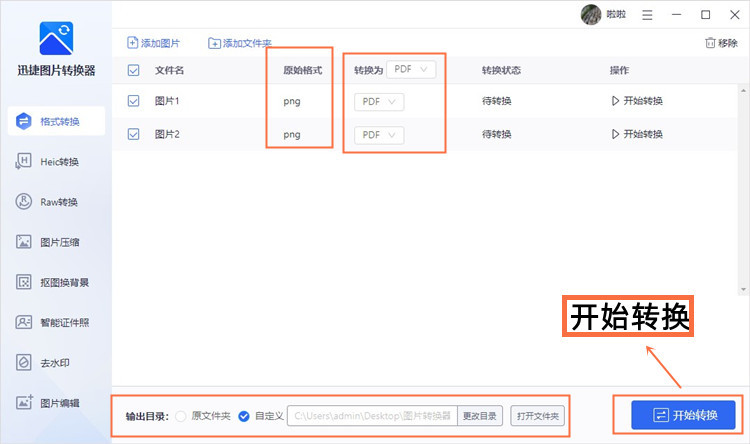750x444 pixels.
Task: Click 待转换 status of 图片1
Action: pos(496,101)
